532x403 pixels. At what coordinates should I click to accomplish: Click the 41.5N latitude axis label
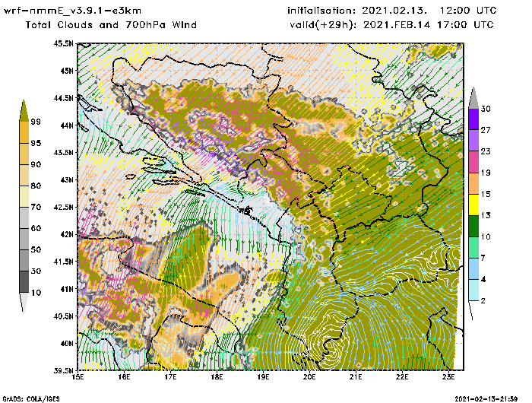[63, 262]
